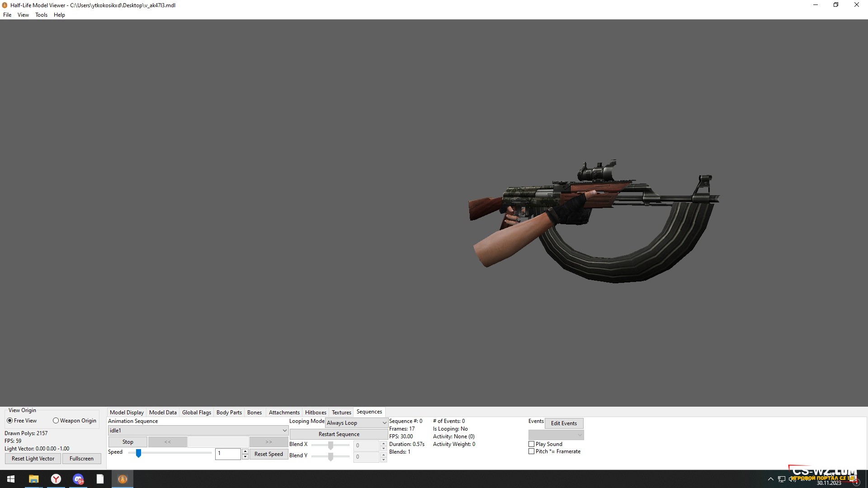This screenshot has height=488, width=868.
Task: Switch to the Body Parts tab
Action: pos(229,413)
